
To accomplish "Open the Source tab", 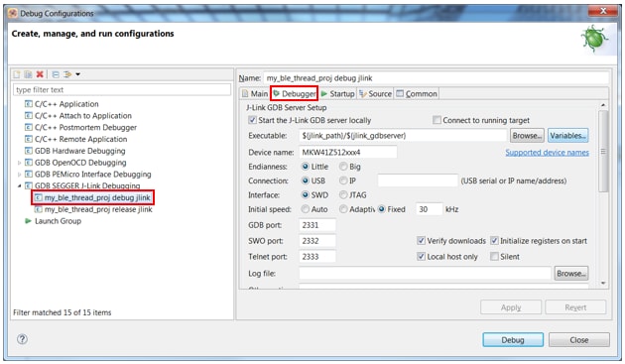I will [375, 93].
